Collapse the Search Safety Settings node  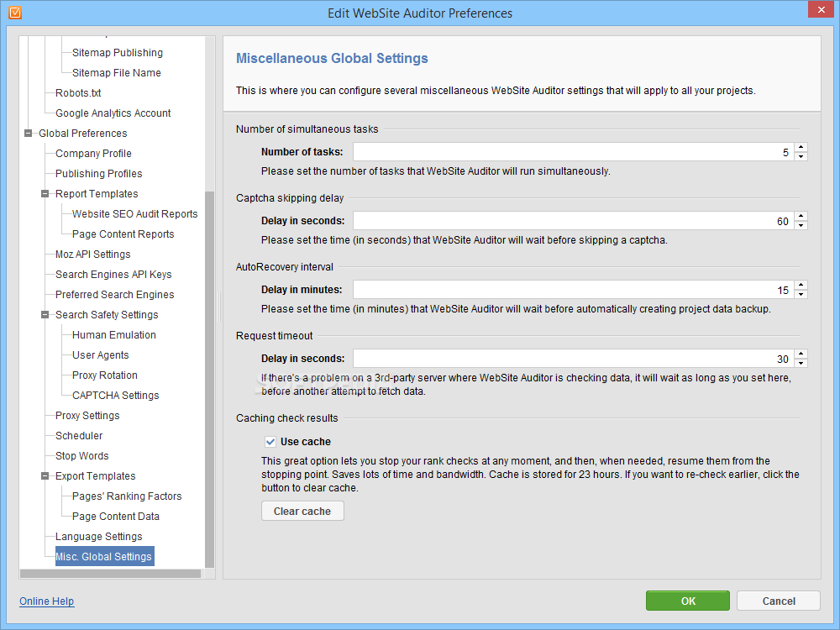coord(45,315)
